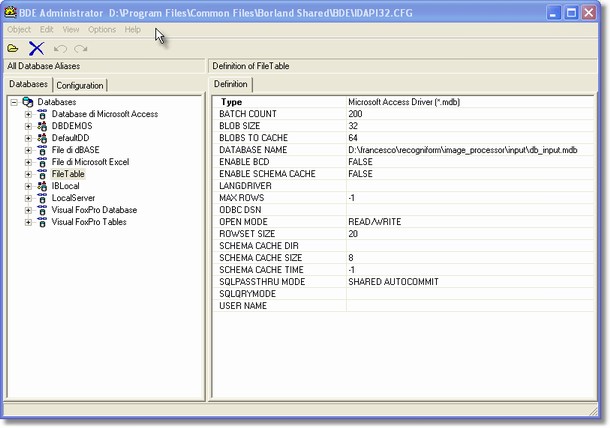Open the View menu
Screen dimensions: 610x428
71,30
